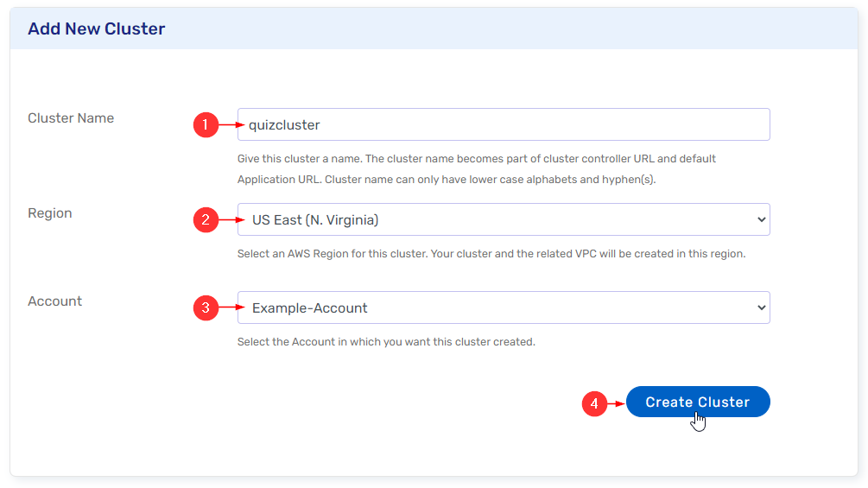Viewport: 868px width, 488px height.
Task: Click the Account field label
Action: [x=55, y=301]
